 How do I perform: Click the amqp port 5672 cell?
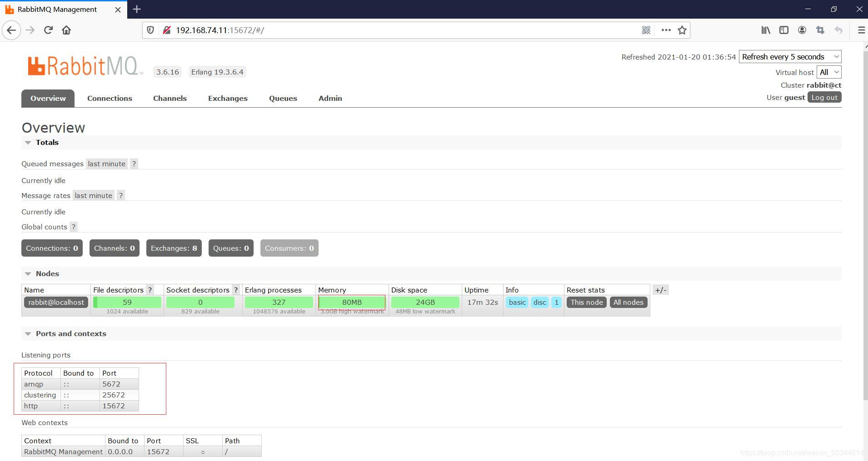[119, 384]
